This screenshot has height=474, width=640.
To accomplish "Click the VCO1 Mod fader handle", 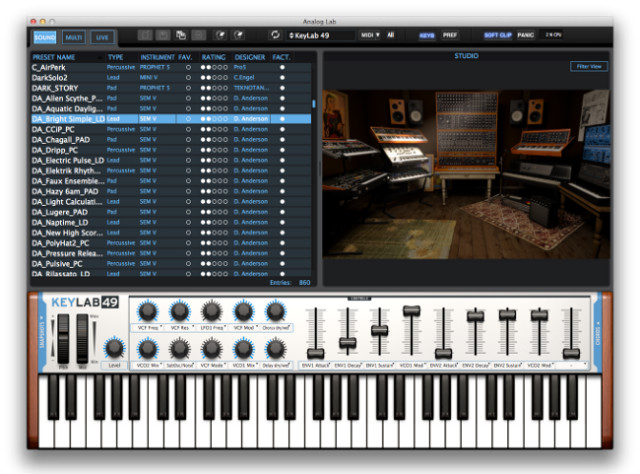I will tap(411, 311).
